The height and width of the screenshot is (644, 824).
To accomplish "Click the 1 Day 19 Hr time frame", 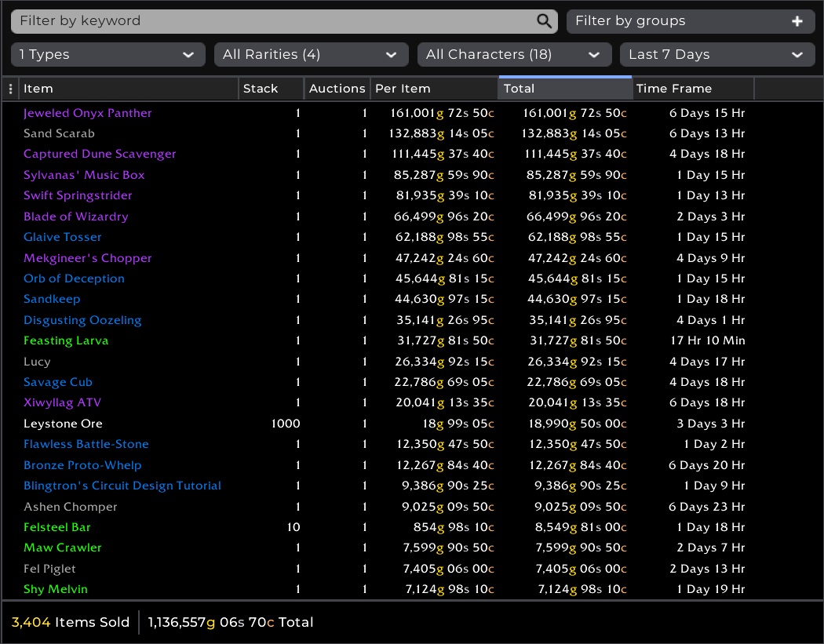I will [x=711, y=589].
